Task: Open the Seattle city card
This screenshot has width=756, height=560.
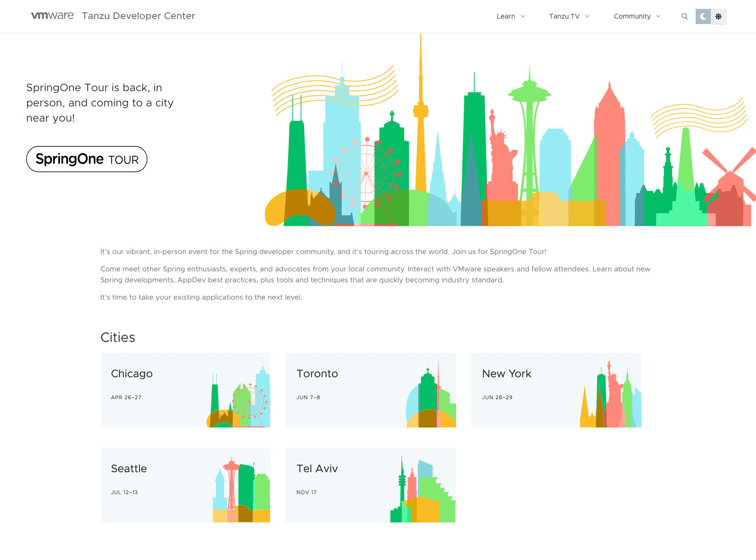Action: click(185, 485)
